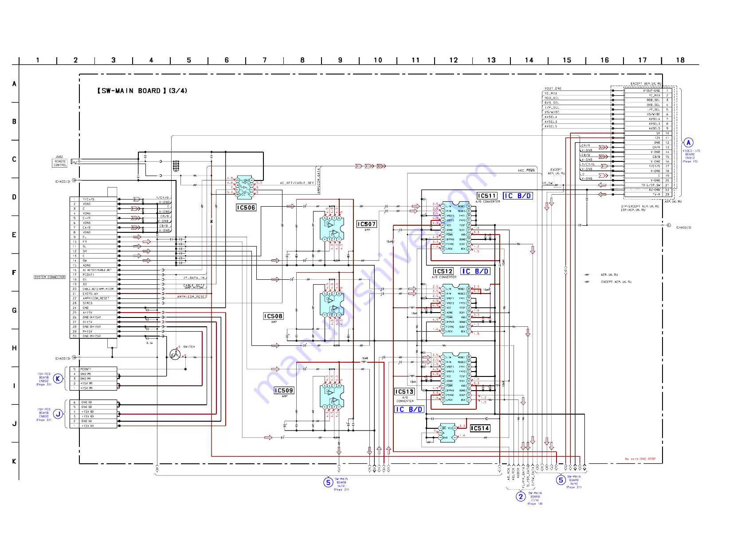This screenshot has height=560, width=745.
Task: Click the 0.1A fuse value label
Action: (149, 343)
